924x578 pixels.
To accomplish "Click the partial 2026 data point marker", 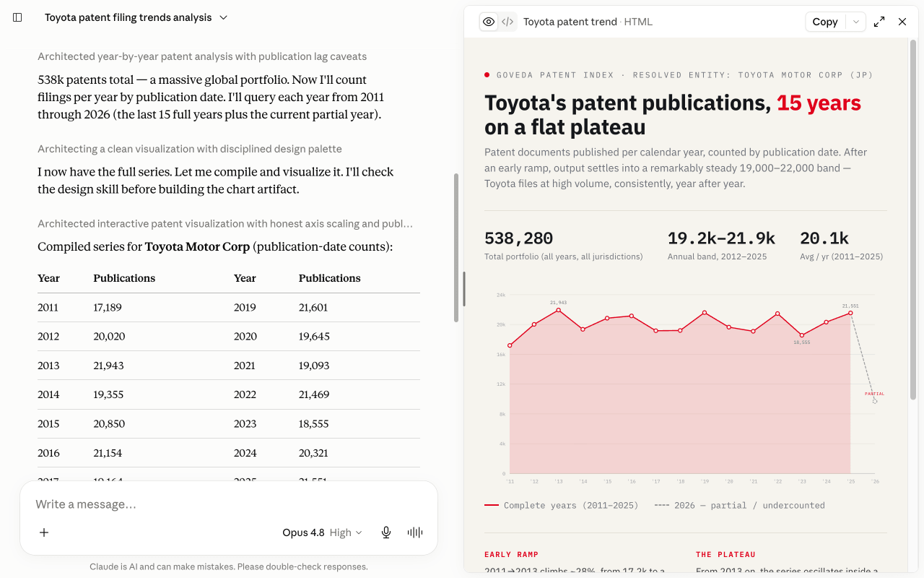I will click(875, 401).
